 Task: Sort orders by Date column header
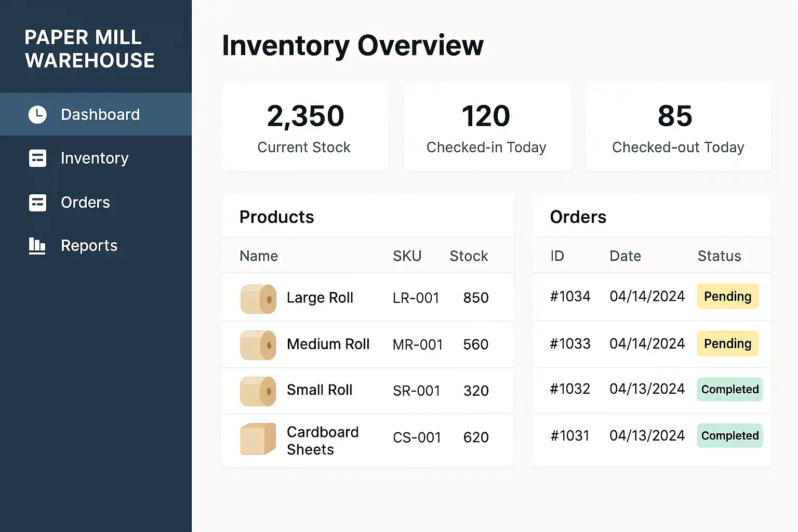625,256
